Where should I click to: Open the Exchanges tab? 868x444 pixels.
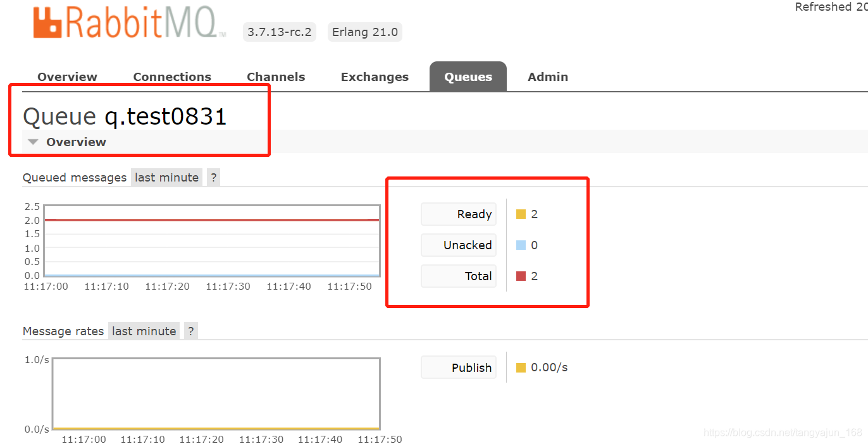(375, 77)
